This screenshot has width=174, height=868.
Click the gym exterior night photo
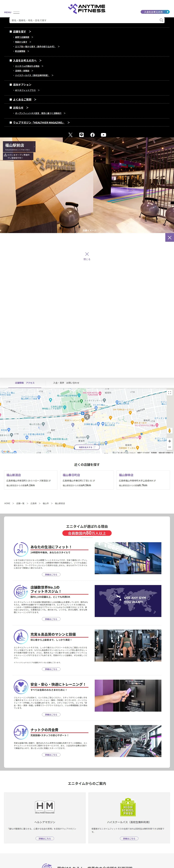128,558
